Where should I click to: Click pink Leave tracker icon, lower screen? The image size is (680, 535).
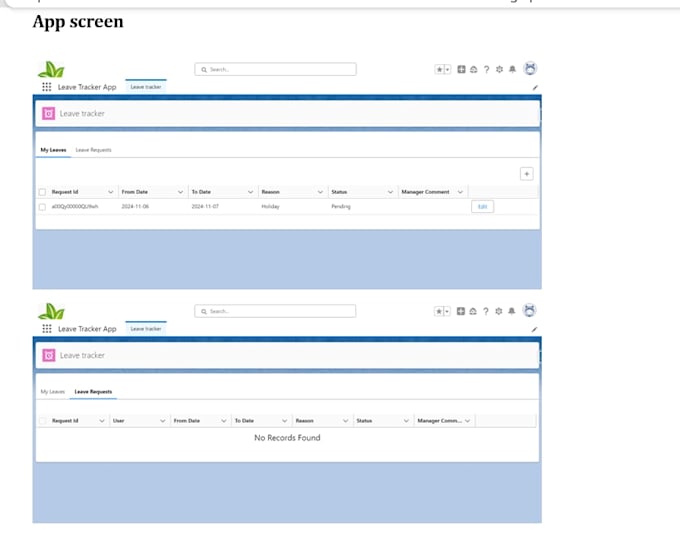click(49, 356)
